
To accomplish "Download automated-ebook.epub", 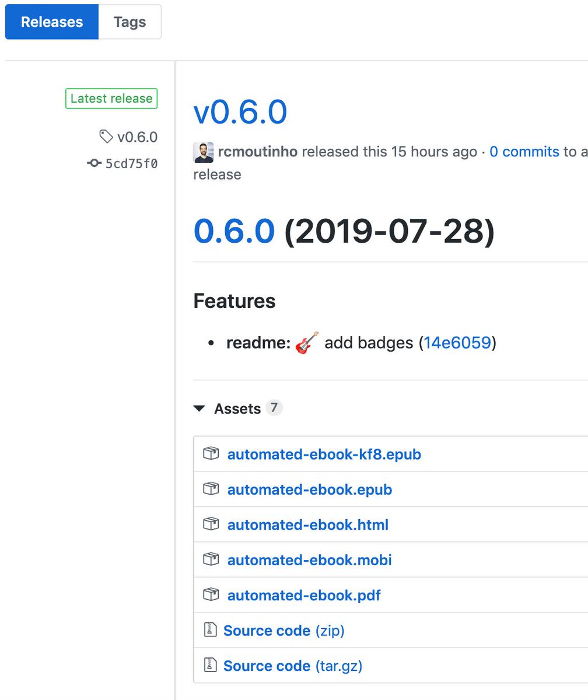I will coord(310,489).
